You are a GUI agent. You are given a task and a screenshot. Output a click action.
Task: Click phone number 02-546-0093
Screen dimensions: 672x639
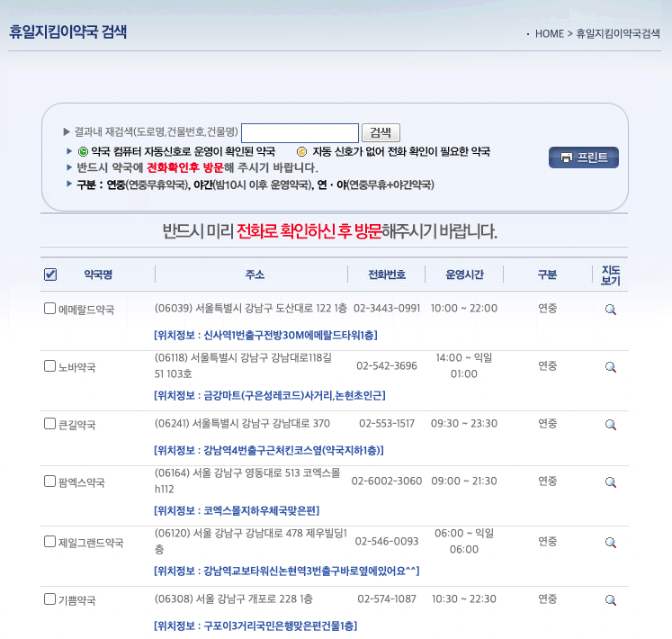point(387,541)
